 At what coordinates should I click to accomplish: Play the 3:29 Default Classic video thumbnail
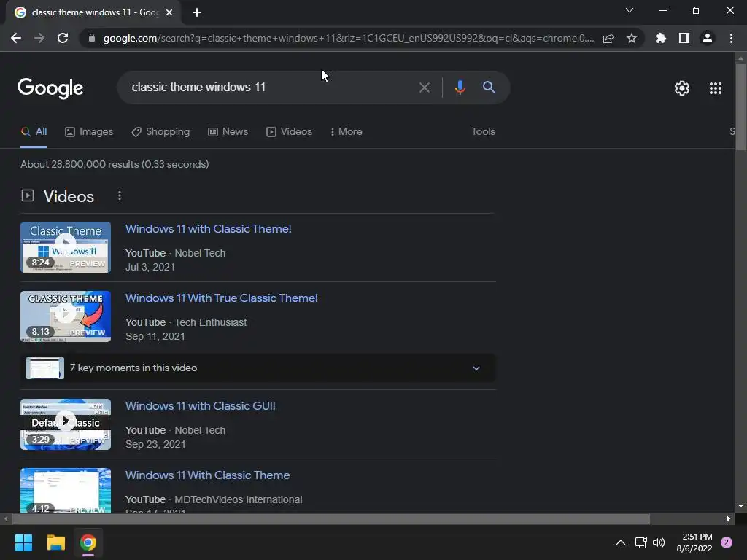(66, 424)
